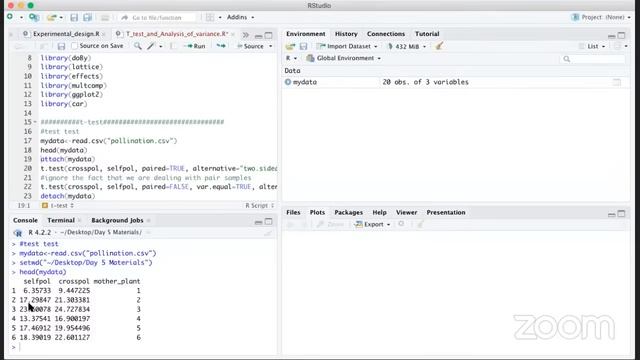
Task: Click the Run button
Action: [x=195, y=46]
